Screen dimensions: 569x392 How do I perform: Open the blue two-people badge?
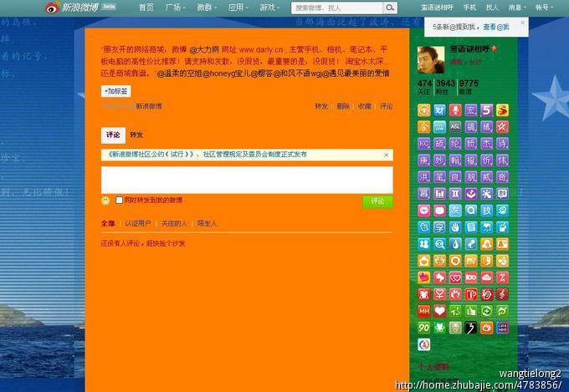tap(423, 244)
